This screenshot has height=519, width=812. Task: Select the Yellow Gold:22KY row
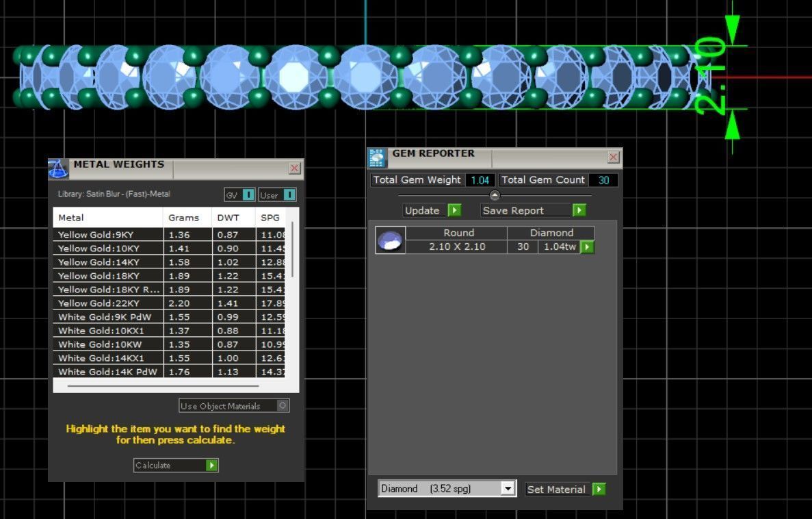click(x=169, y=303)
